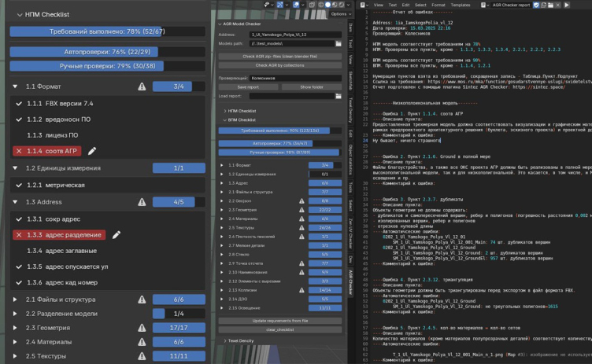This screenshot has height=364, width=592.
Task: Click pencil icon beside адрес разделение
Action: point(117,234)
